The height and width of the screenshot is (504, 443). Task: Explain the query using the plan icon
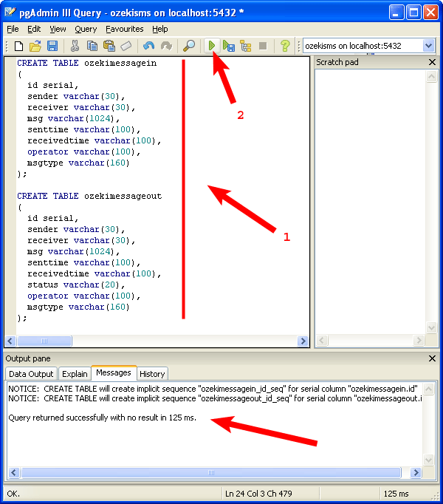[246, 47]
